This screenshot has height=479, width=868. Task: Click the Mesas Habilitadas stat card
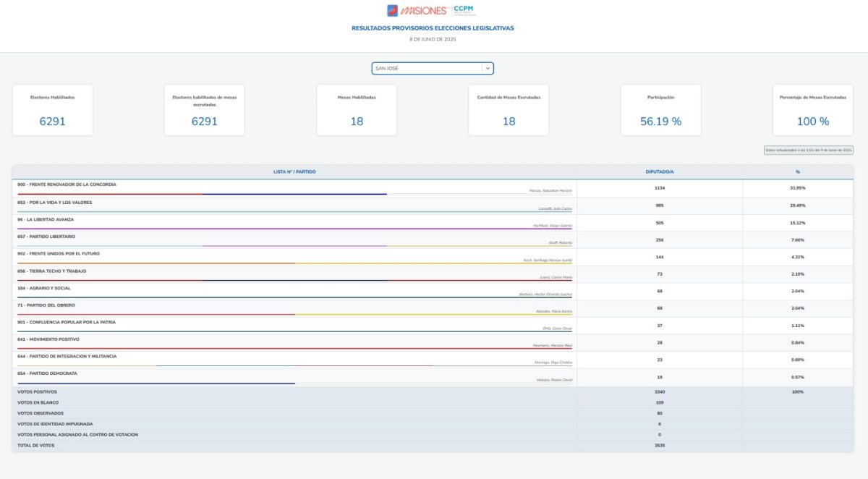(357, 110)
